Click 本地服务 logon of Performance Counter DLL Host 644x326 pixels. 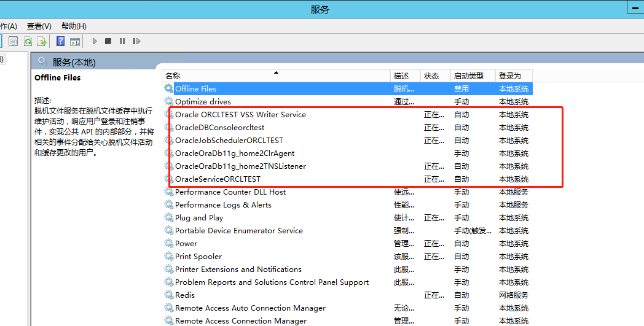click(513, 192)
